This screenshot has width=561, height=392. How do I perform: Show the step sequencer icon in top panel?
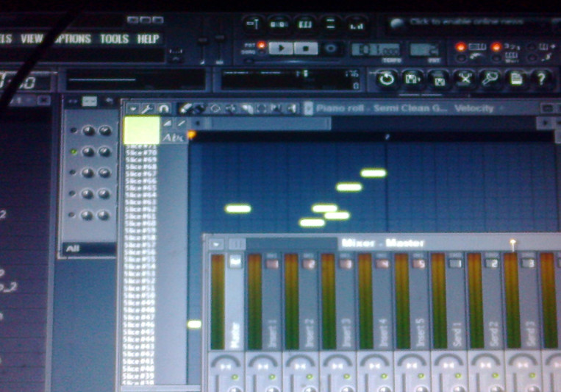(x=279, y=24)
